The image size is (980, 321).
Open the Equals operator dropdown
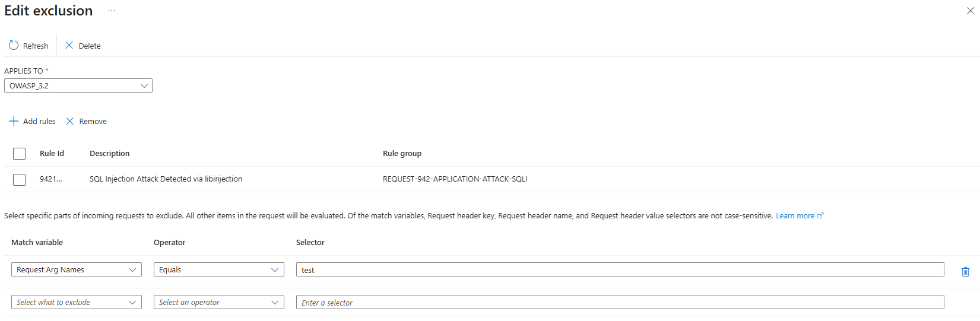(x=219, y=269)
